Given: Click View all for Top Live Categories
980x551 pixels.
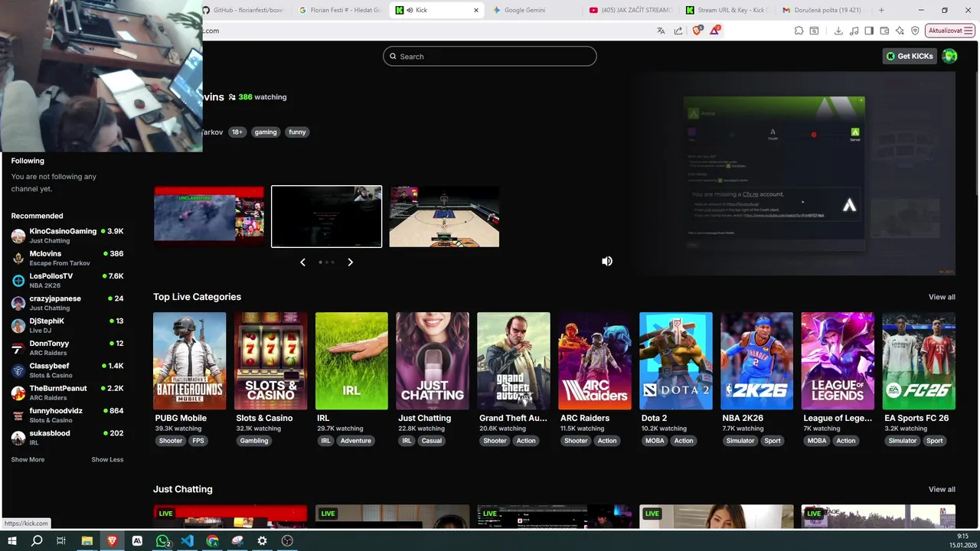Looking at the screenshot, I should [x=942, y=297].
